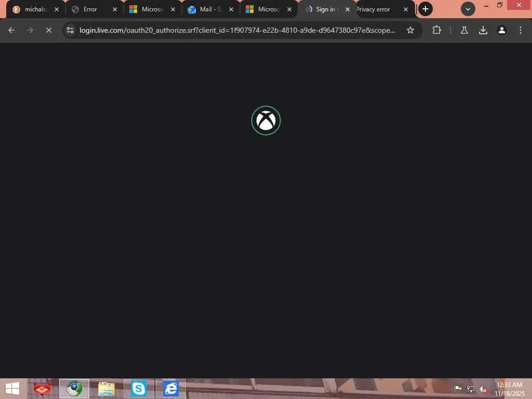Close the Sign in tab
The width and height of the screenshot is (532, 399).
click(347, 9)
